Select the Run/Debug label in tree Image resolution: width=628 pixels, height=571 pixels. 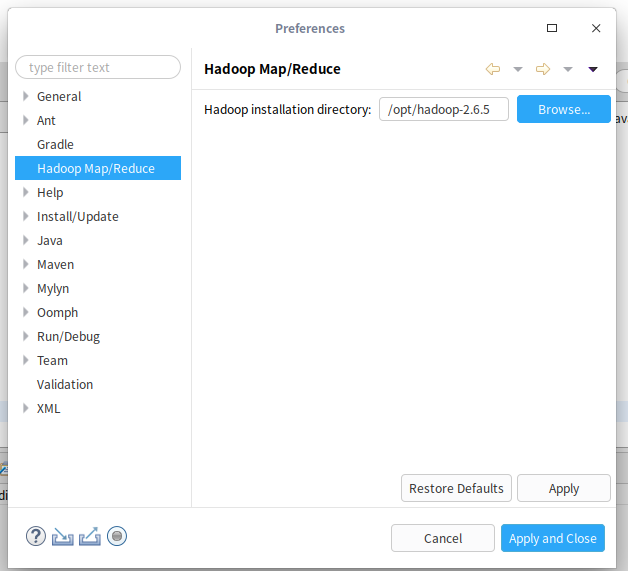click(x=68, y=337)
